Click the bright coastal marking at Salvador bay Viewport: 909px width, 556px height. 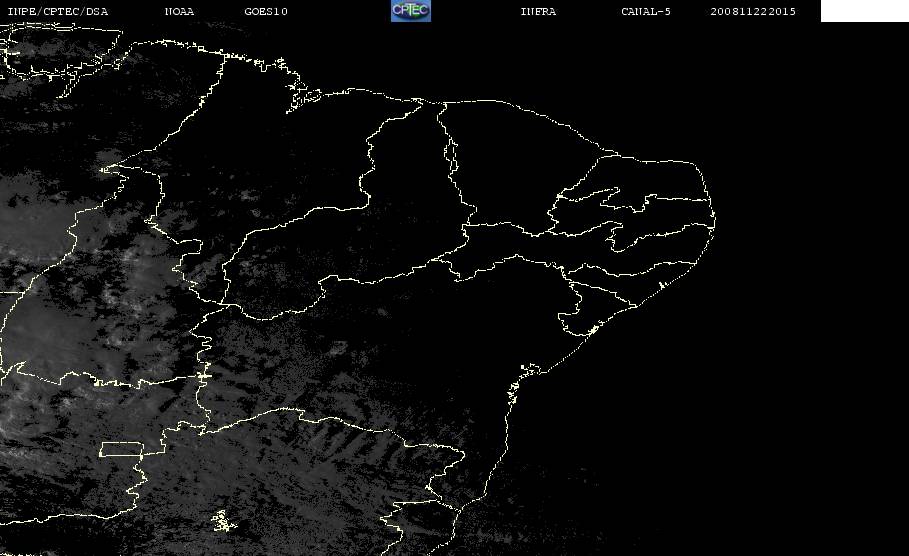pyautogui.click(x=530, y=369)
